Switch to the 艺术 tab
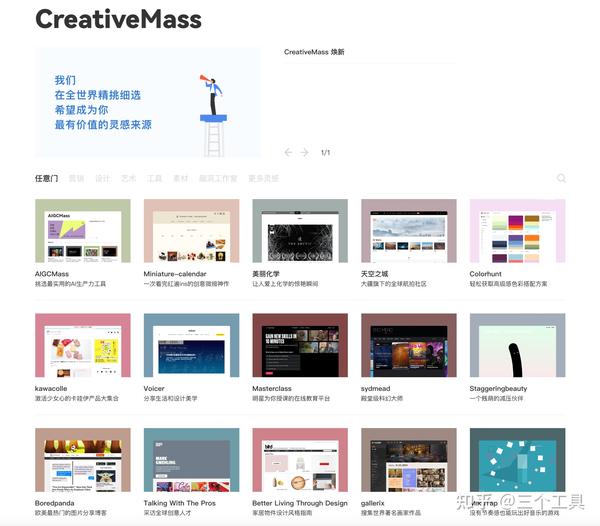Screen dimensions: 600x526 [x=128, y=178]
